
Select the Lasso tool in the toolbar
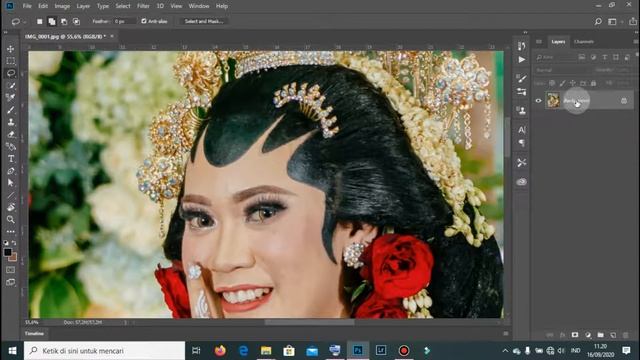11,73
